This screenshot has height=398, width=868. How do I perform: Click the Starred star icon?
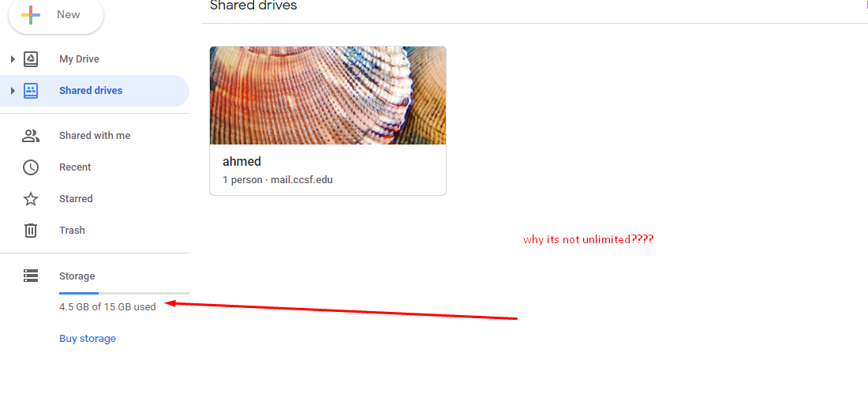point(31,199)
